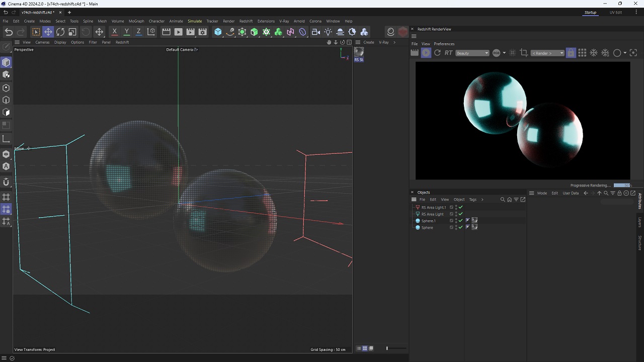Click the Light object icon
The width and height of the screenshot is (644, 362).
pyautogui.click(x=328, y=32)
